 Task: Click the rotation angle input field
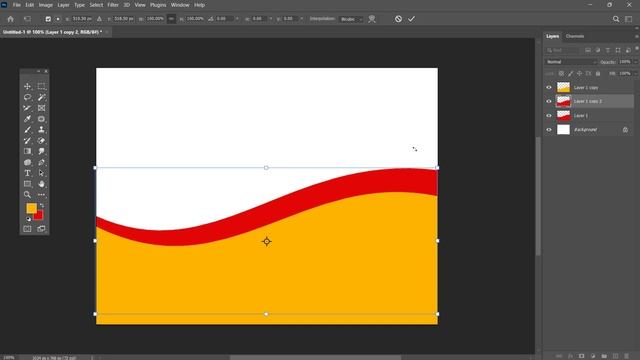point(225,19)
